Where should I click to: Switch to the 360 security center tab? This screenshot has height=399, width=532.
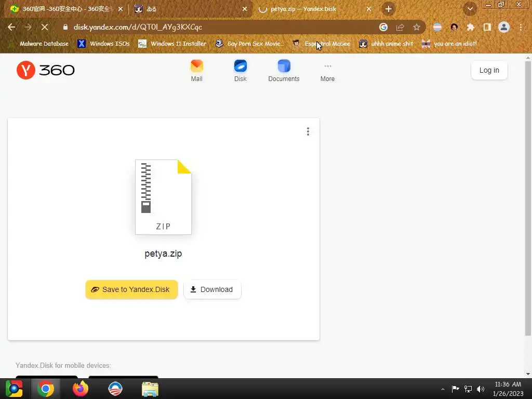click(65, 9)
